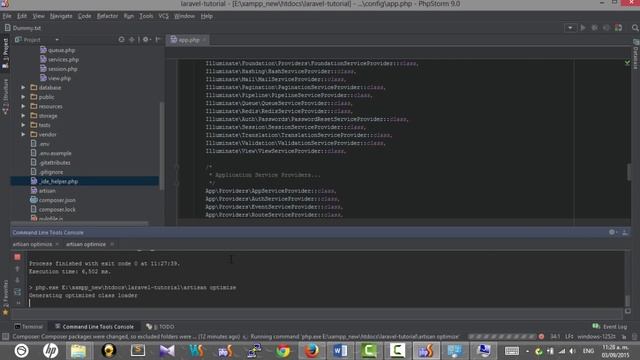Viewport: 640px width, 360px height.
Task: Expand the database folder
Action: tap(23, 87)
